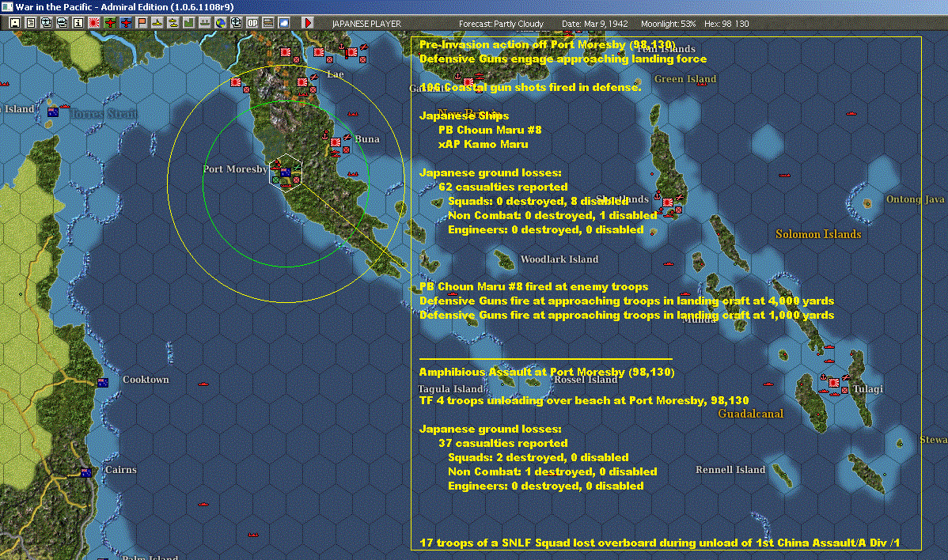The image size is (948, 560).
Task: Click the cloud weather toolbar icon
Action: pos(283,23)
